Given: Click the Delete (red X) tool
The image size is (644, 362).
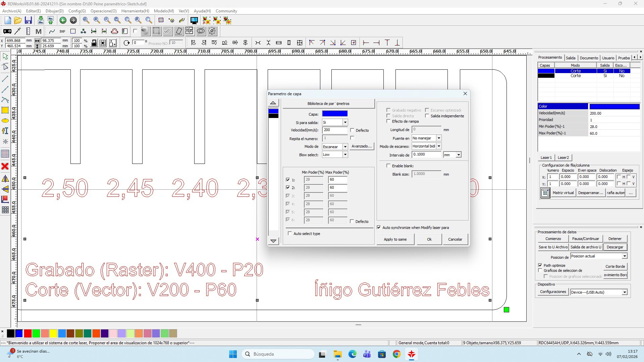Looking at the screenshot, I should [x=5, y=166].
